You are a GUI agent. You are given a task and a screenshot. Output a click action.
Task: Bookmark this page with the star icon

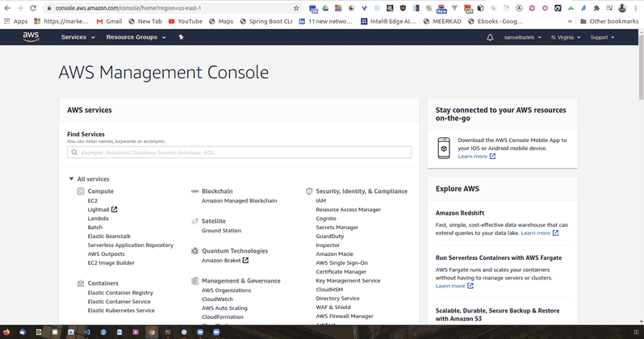296,8
